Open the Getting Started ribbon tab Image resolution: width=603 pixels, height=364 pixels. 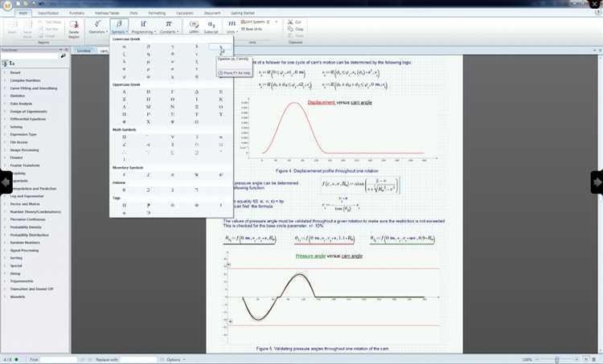(242, 13)
